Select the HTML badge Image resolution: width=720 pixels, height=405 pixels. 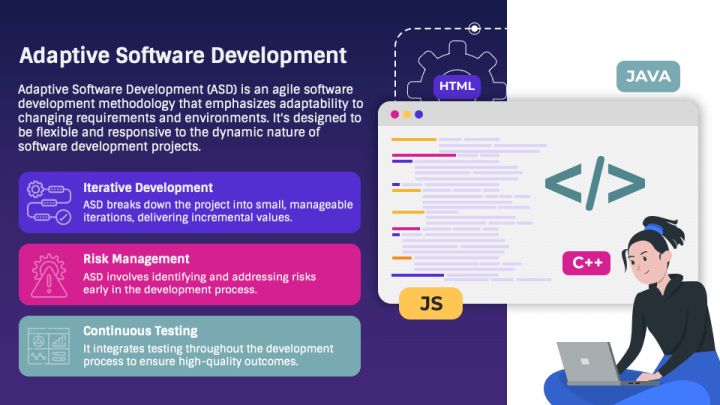tap(457, 86)
